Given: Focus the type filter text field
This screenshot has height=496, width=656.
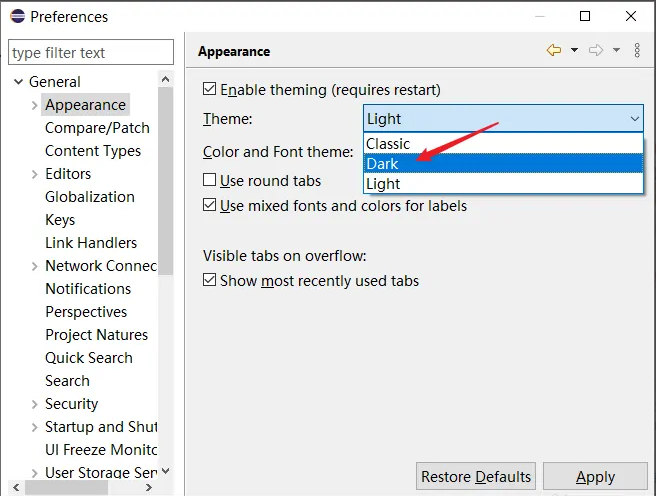Looking at the screenshot, I should (88, 52).
